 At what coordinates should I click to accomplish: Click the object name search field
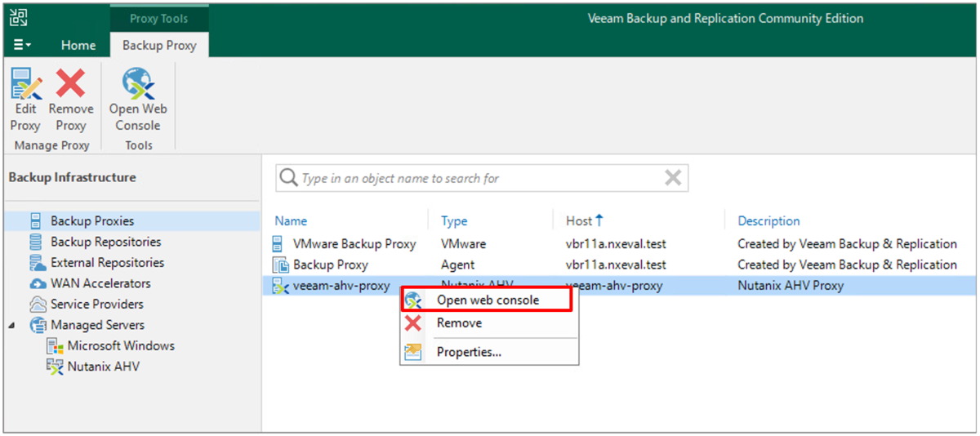(482, 178)
